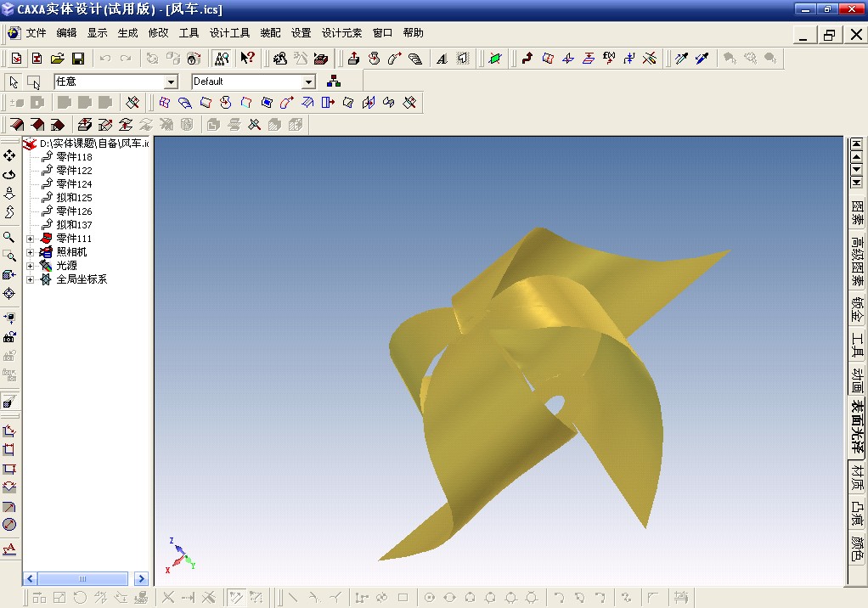This screenshot has height=608, width=868.
Task: Open the 帮助 menu
Action: 413,32
